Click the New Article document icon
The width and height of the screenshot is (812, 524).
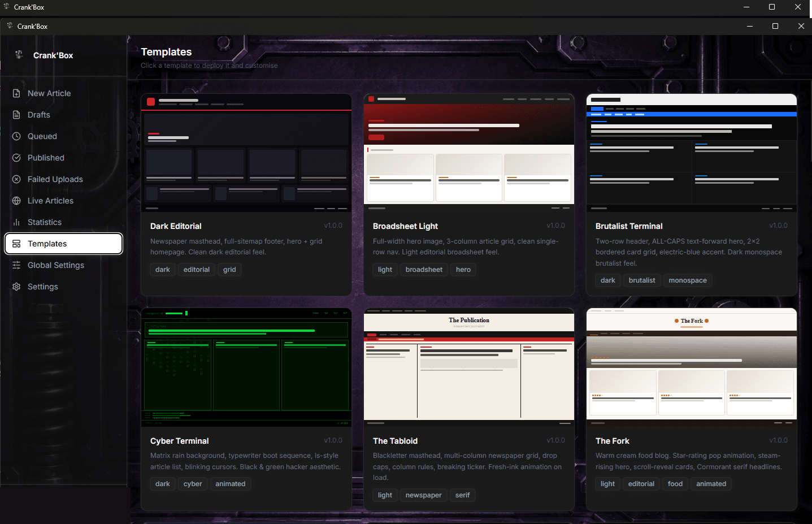(16, 93)
